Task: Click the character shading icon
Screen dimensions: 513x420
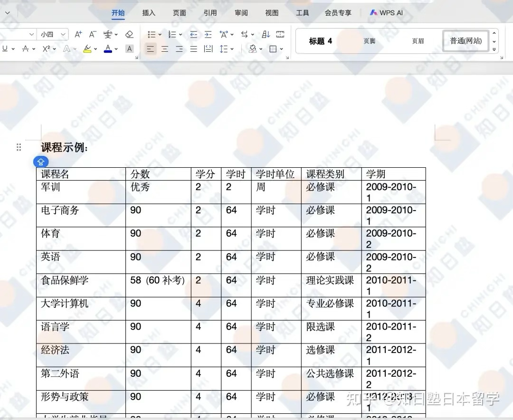Action: point(129,48)
